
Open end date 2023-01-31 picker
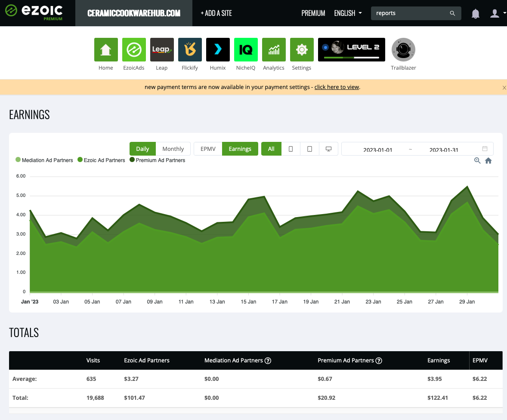(x=444, y=150)
